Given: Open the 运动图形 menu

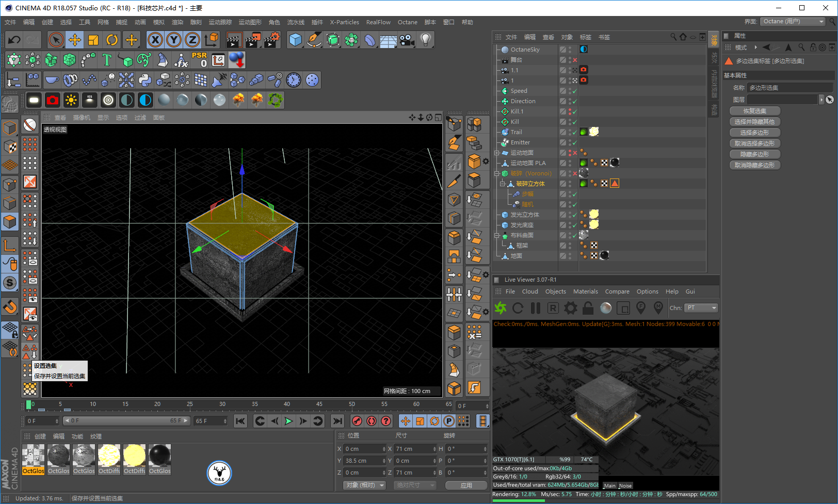Looking at the screenshot, I should [x=250, y=22].
